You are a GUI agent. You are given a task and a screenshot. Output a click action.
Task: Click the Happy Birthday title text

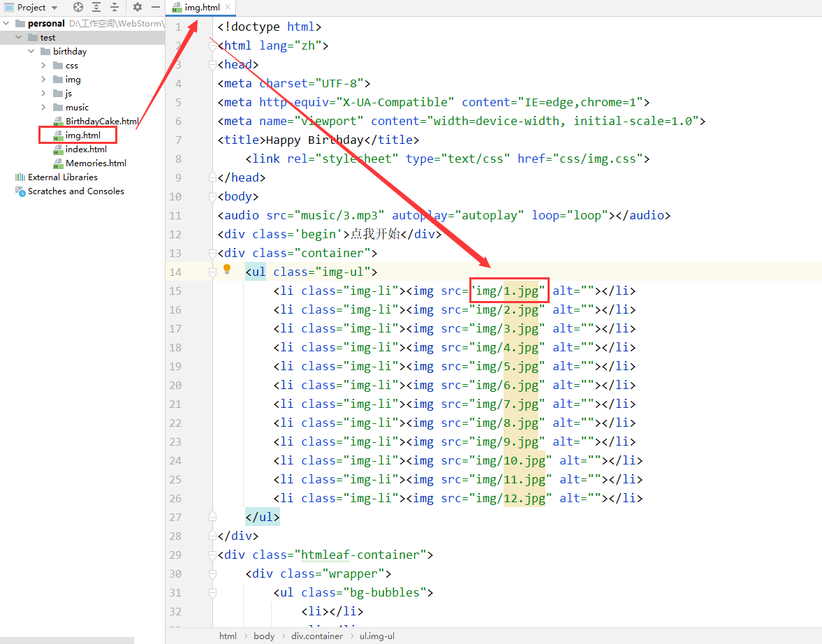pyautogui.click(x=314, y=140)
